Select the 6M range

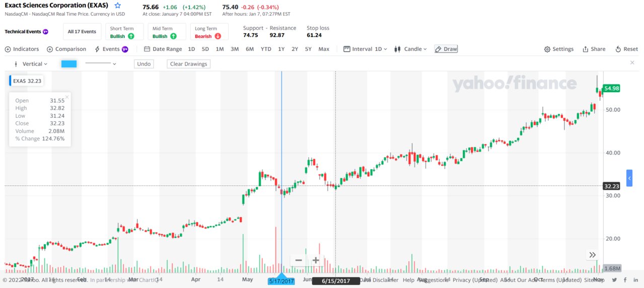pos(250,49)
